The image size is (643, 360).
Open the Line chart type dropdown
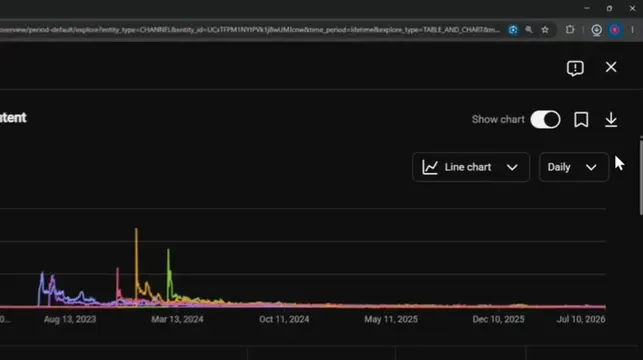pyautogui.click(x=471, y=167)
